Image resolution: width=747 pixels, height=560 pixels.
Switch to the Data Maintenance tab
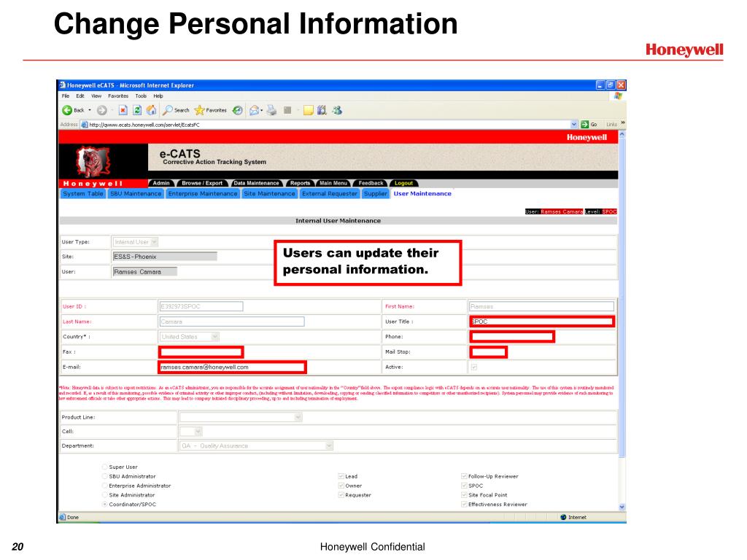256,183
